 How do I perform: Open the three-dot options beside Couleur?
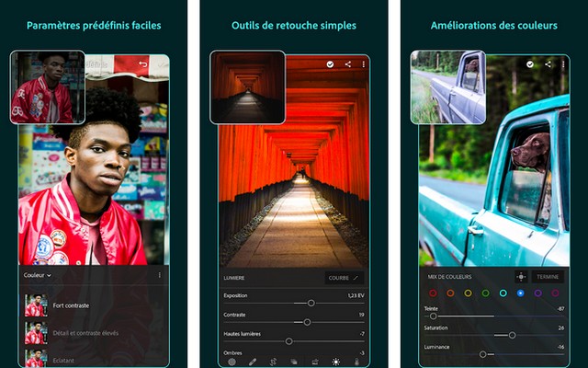tap(160, 275)
